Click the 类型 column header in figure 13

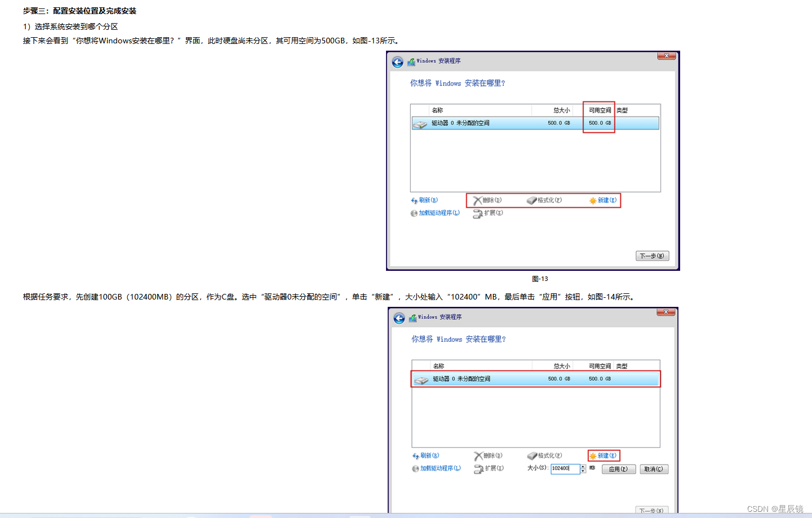point(622,110)
